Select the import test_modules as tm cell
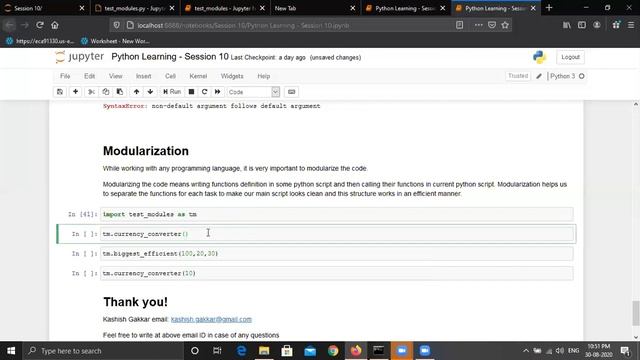This screenshot has width=640, height=360. (x=337, y=214)
